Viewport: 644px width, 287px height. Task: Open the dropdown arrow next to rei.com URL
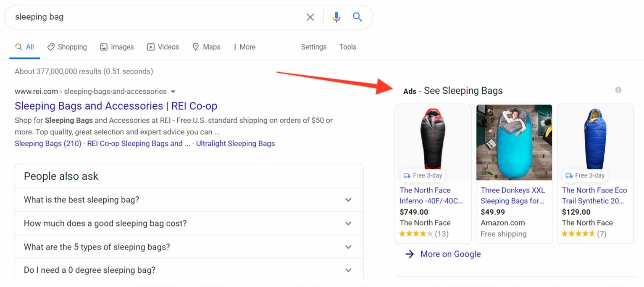[x=173, y=92]
